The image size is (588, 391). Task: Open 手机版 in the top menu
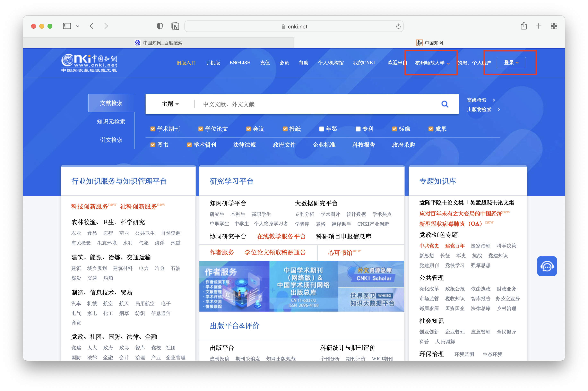[x=213, y=63]
